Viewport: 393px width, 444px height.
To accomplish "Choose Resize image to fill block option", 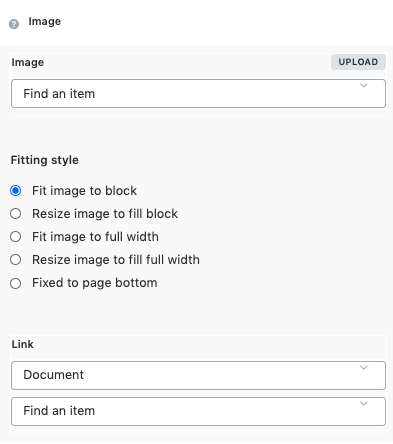I will coord(16,214).
